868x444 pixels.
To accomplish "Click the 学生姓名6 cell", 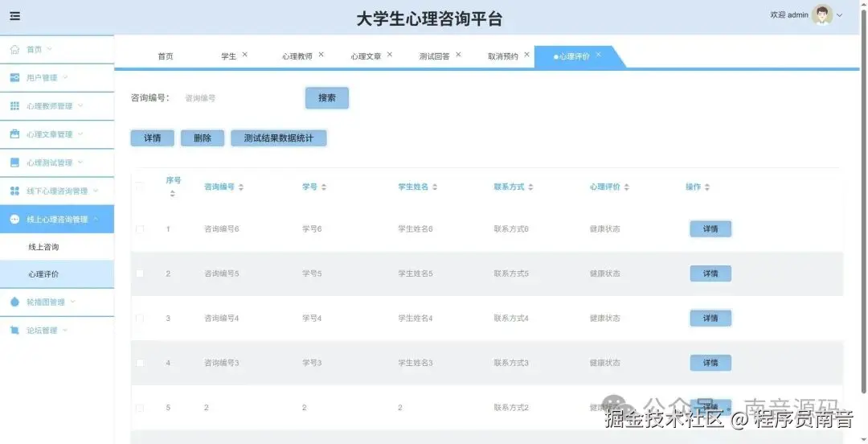I will point(416,229).
